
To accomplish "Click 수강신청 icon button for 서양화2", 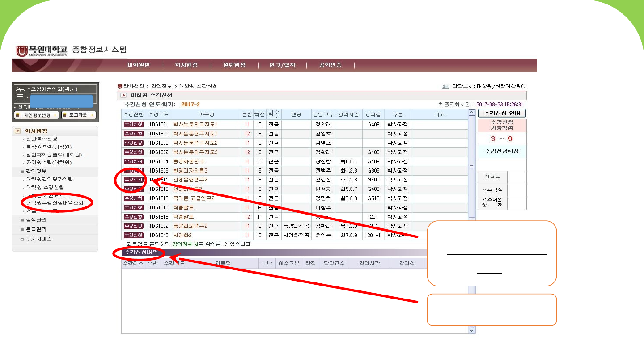I will tap(134, 235).
